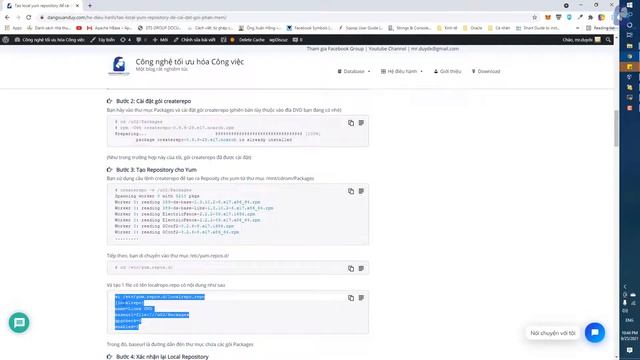Screen dimensions: 640x360
Task: Open the YouTube bookmark icon
Action: (x=79, y=28)
